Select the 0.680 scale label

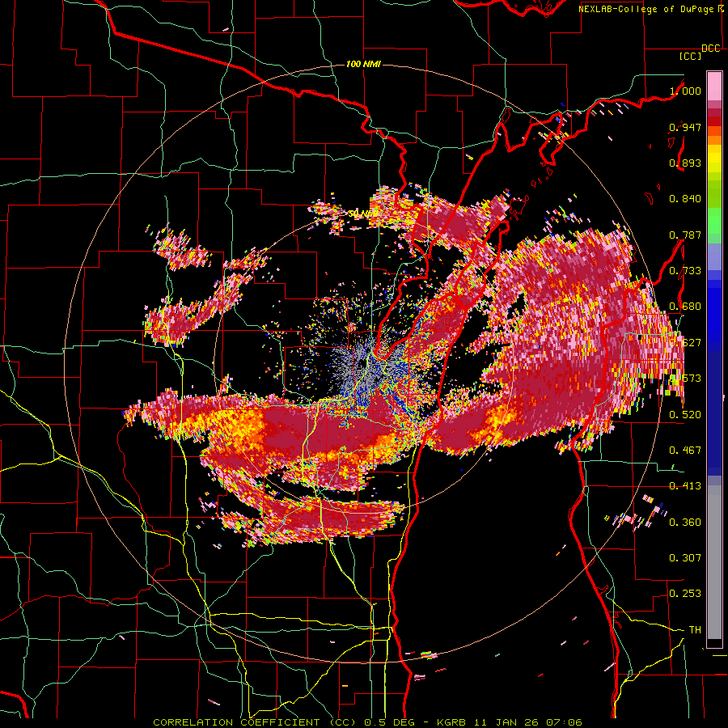(685, 307)
